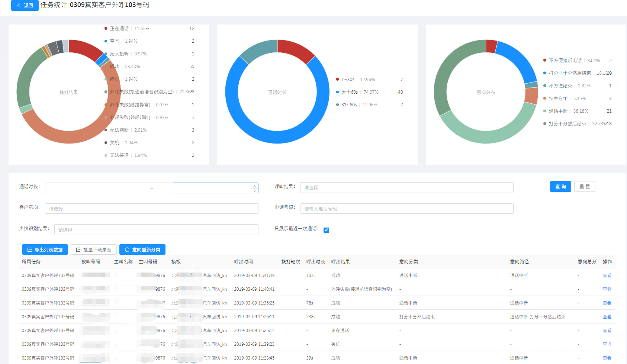The image size is (627, 364).
Task: Uncheck the 只展示最近一次通话 checkbox
Action: pyautogui.click(x=326, y=230)
